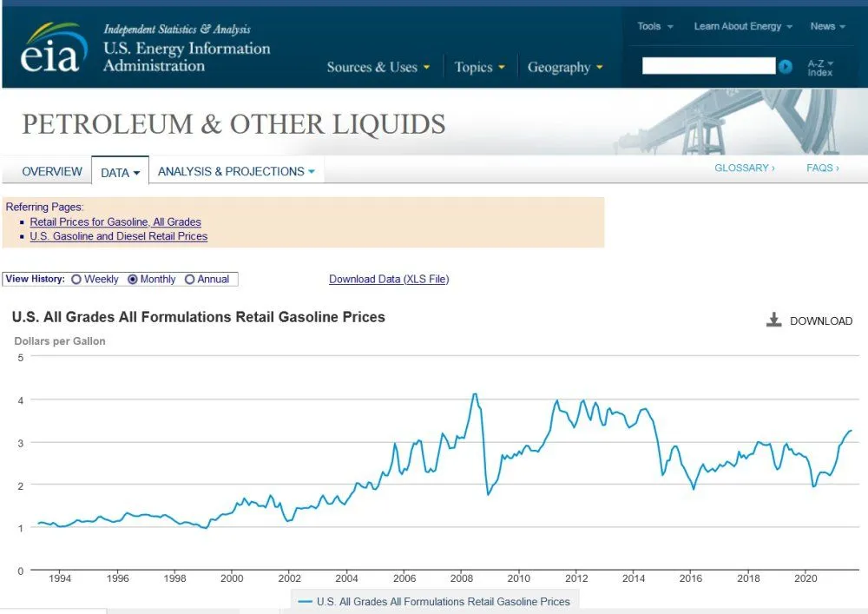
Task: Open the Tools menu
Action: click(654, 27)
